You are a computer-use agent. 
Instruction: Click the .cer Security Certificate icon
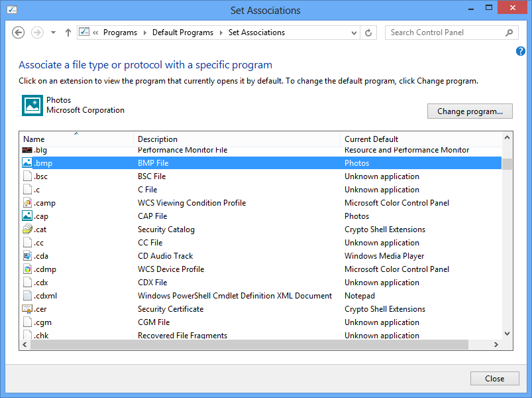pos(27,309)
